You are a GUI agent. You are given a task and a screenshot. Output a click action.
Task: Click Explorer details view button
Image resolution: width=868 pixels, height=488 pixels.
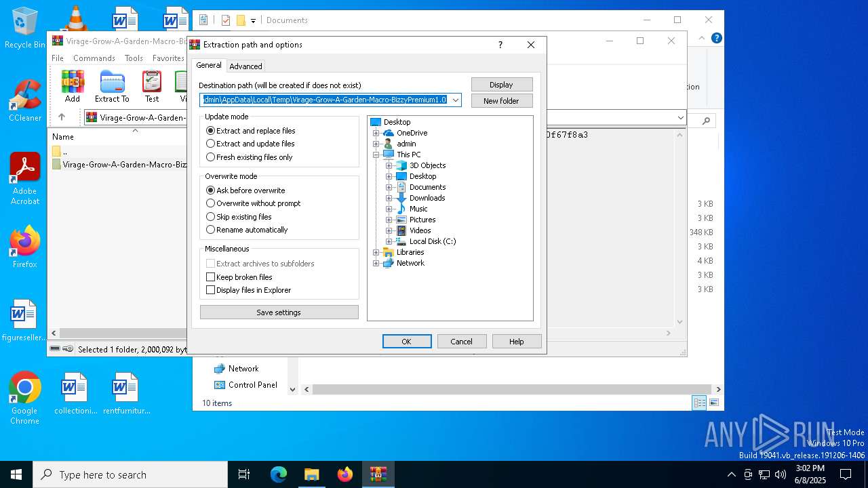(x=699, y=403)
